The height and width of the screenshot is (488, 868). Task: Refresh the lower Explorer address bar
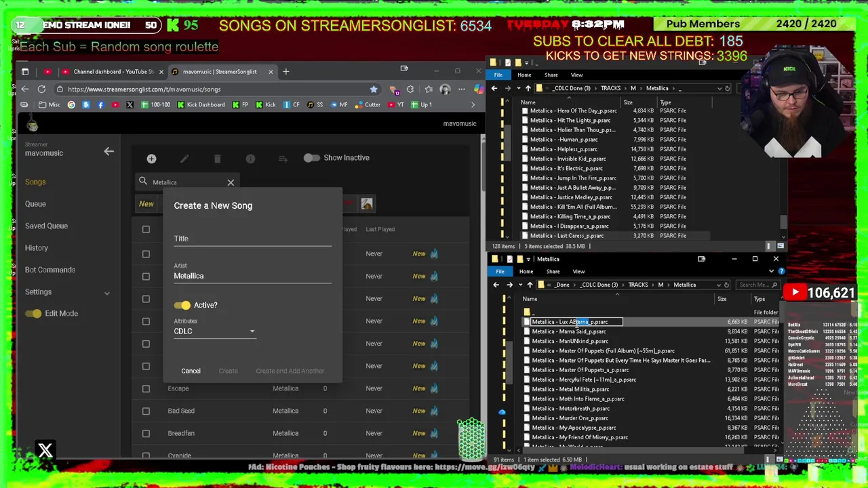(726, 285)
